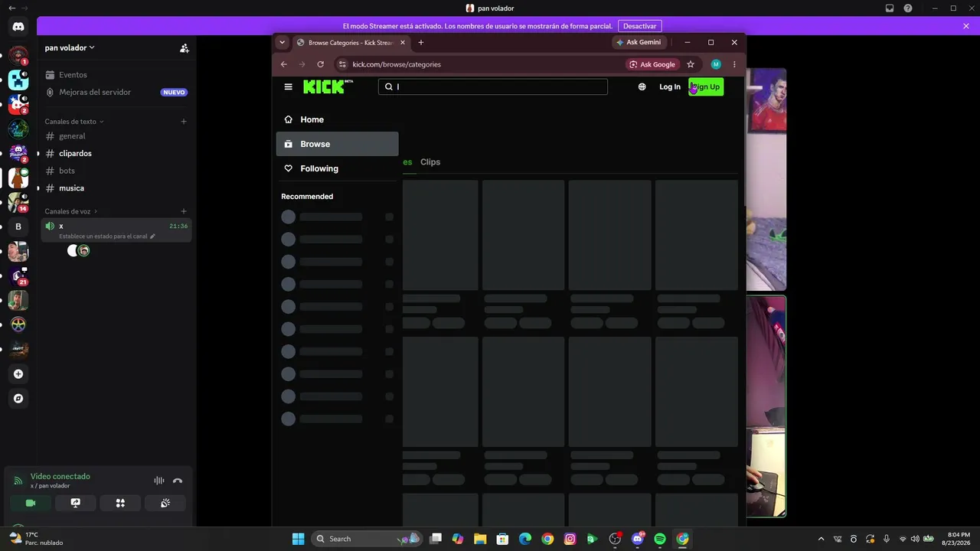Open Kick language globe selector
The image size is (980, 551).
click(642, 87)
